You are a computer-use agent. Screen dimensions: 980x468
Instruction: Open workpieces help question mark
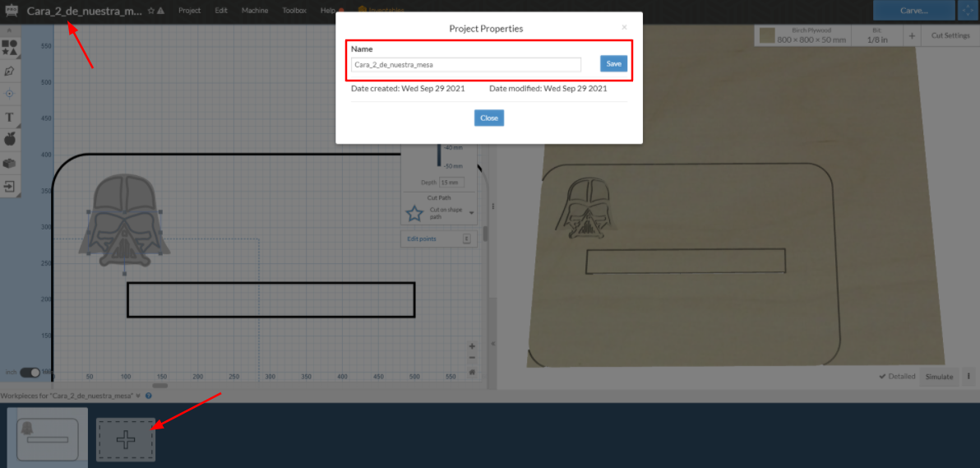pos(149,396)
